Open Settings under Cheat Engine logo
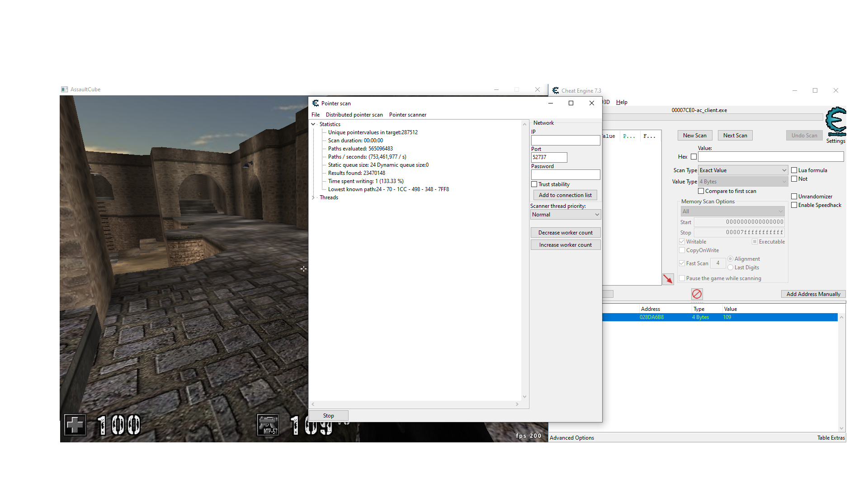 pyautogui.click(x=835, y=141)
